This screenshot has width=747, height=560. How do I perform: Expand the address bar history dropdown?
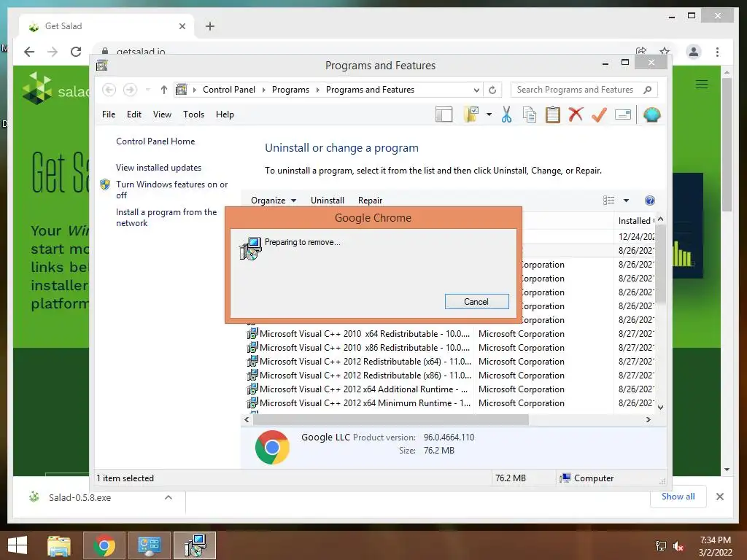pyautogui.click(x=476, y=90)
